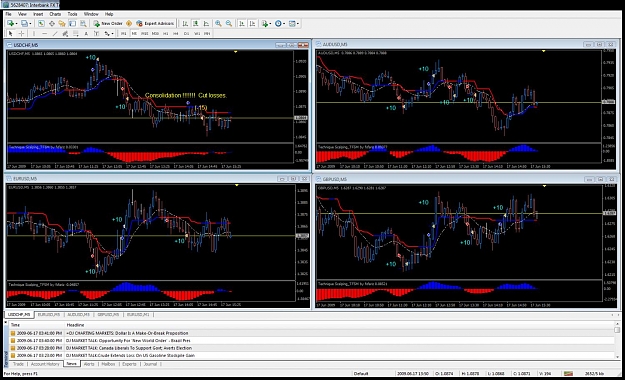The image size is (625, 380).
Task: Click the Terminal panel toolbar icon
Action: (73, 24)
